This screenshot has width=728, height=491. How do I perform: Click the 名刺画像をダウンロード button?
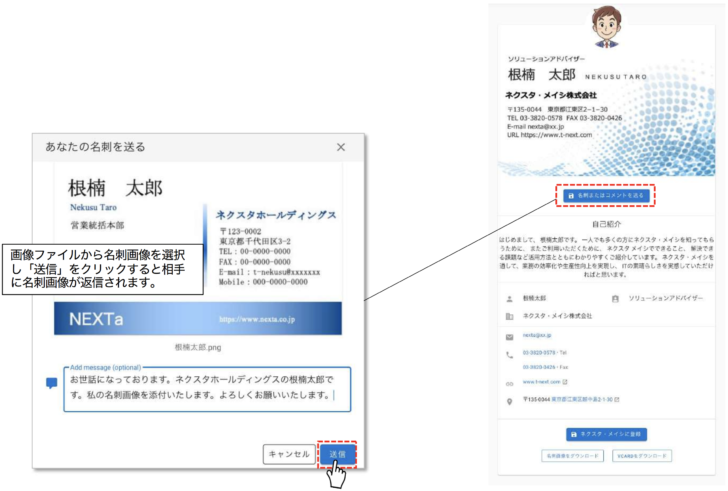[572, 456]
